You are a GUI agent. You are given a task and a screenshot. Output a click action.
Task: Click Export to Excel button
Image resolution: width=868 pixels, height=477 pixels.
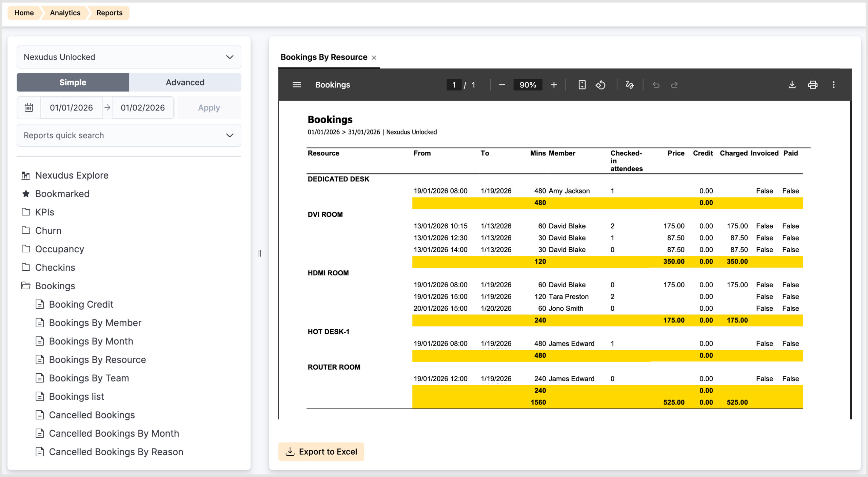coord(321,452)
